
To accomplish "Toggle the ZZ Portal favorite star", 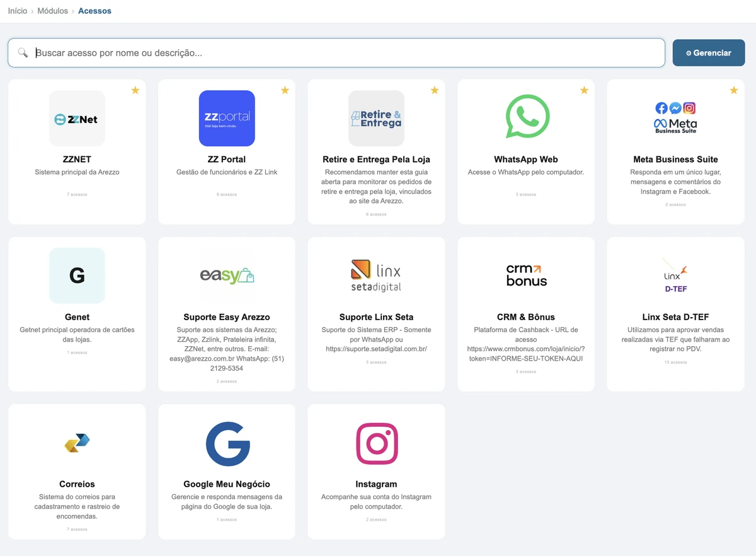I will coord(285,90).
